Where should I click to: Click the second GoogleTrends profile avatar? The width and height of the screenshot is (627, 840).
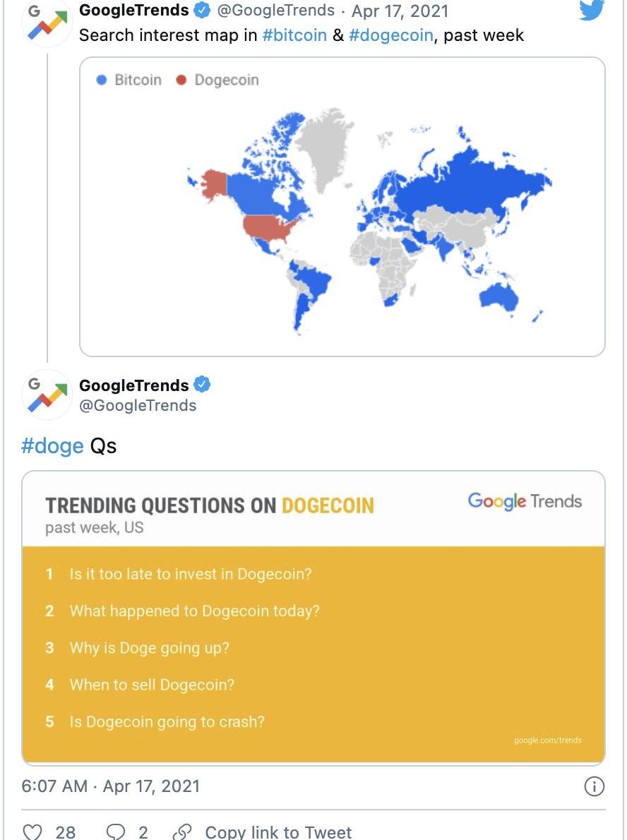coord(47,395)
